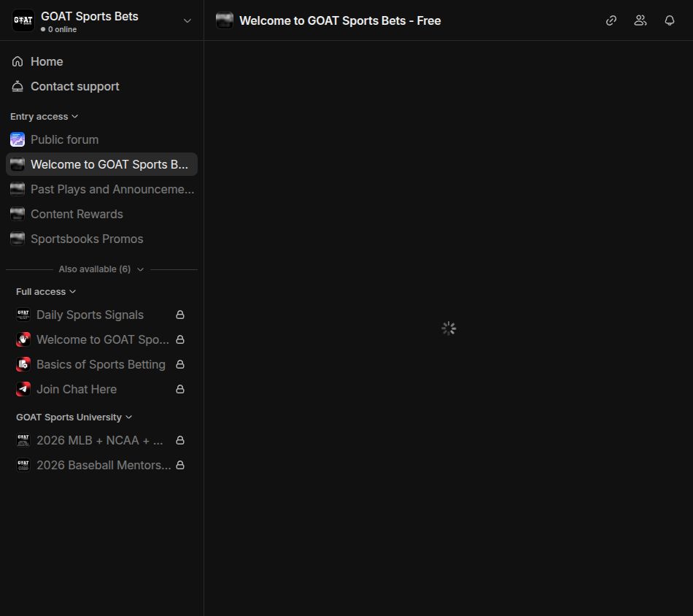Click the waving hand Welcome icon
This screenshot has height=616, width=693.
(x=23, y=339)
